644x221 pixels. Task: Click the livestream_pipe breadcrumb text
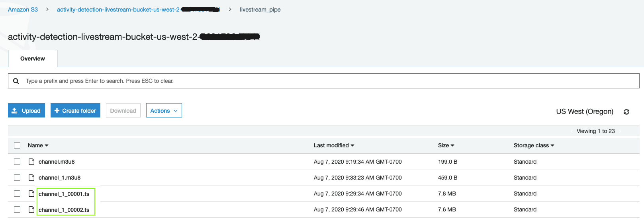coord(260,10)
